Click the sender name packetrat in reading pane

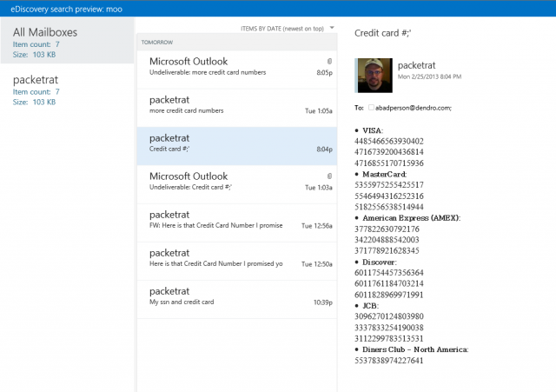click(416, 66)
